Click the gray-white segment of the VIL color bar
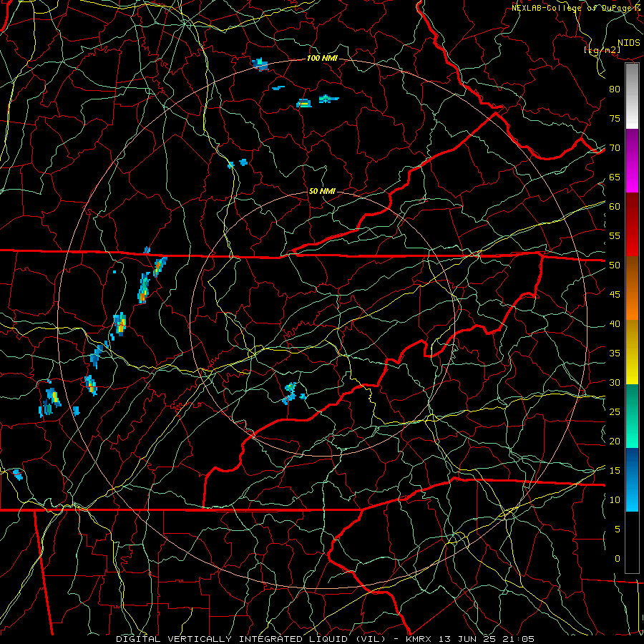The height and width of the screenshot is (644, 644). pyautogui.click(x=632, y=96)
